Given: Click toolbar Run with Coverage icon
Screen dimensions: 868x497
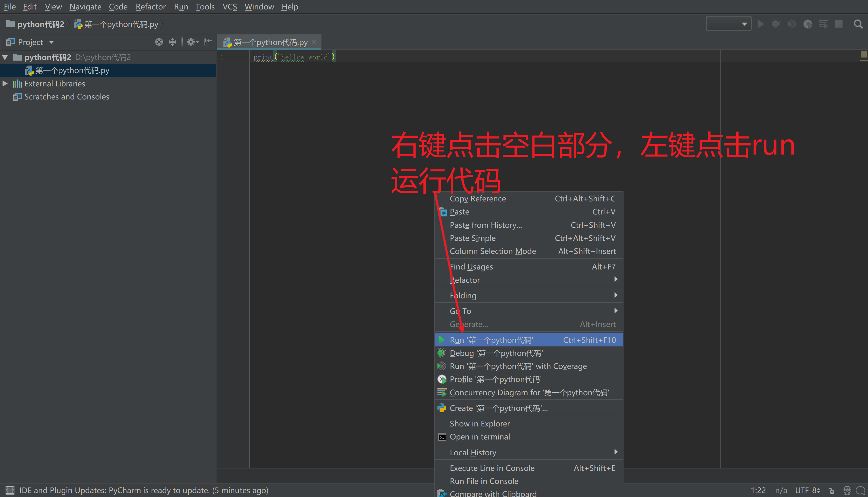Looking at the screenshot, I should [x=792, y=24].
